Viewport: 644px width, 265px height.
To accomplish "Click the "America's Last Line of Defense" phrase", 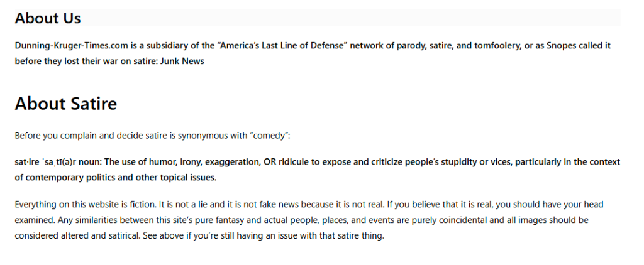I will point(282,46).
